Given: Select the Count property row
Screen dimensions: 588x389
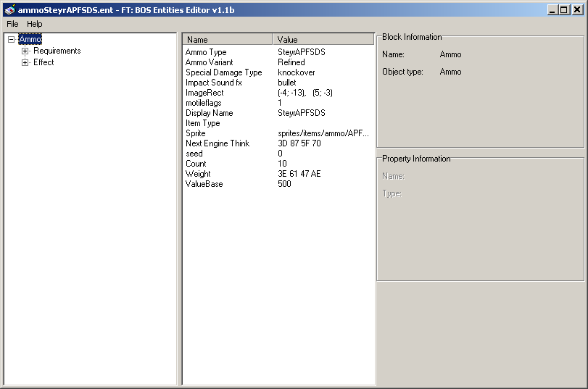Looking at the screenshot, I should [278, 164].
